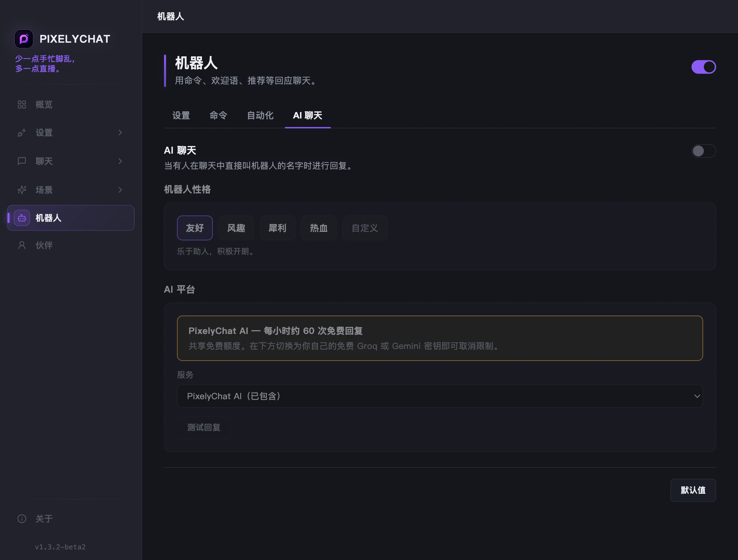Open 伙伴 in the sidebar
The width and height of the screenshot is (738, 560).
tap(71, 245)
